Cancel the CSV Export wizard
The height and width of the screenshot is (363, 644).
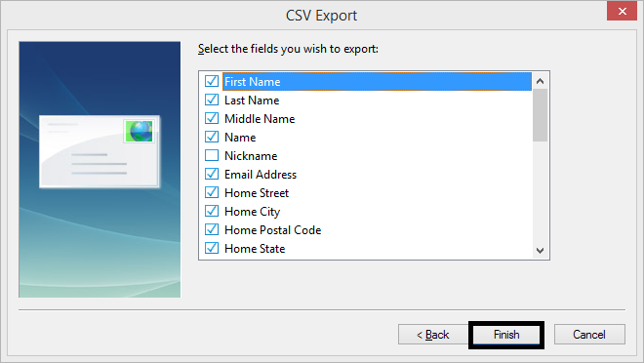point(589,335)
